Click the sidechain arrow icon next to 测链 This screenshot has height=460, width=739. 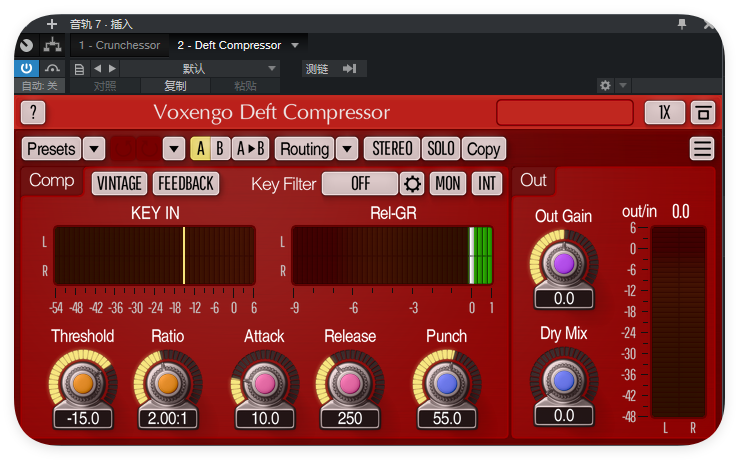349,69
